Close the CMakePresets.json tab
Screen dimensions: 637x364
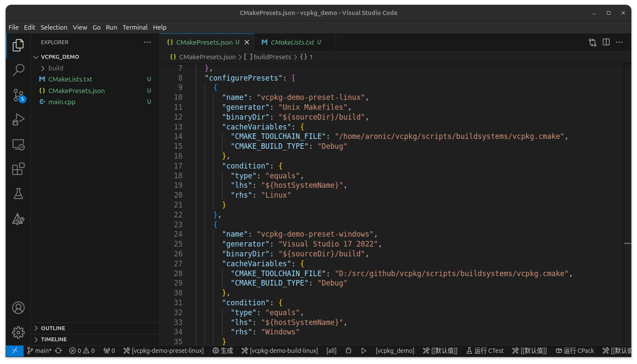coord(246,42)
